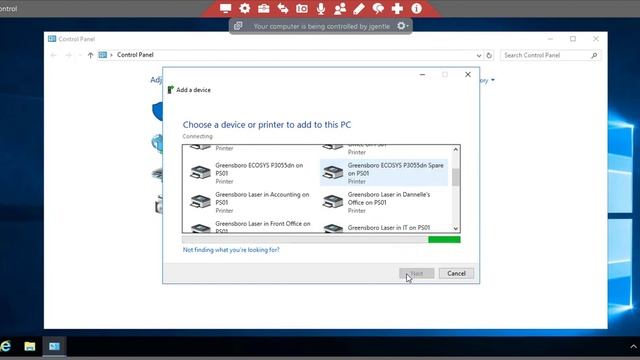Image resolution: width=640 pixels, height=360 pixels.
Task: Open Internet Explorer from the taskbar
Action: coord(5,346)
